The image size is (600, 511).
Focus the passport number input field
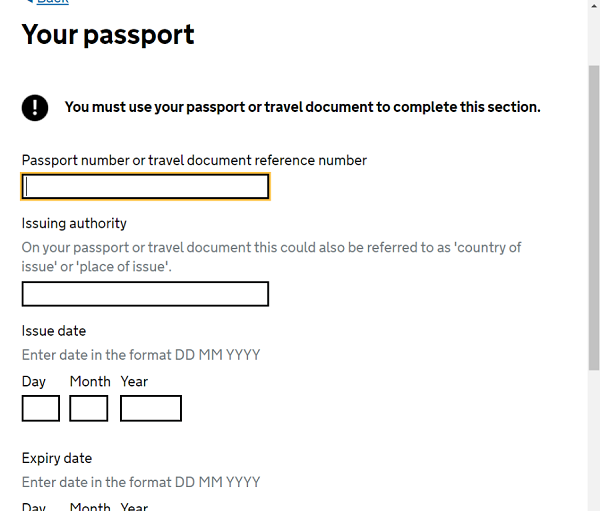[x=145, y=186]
